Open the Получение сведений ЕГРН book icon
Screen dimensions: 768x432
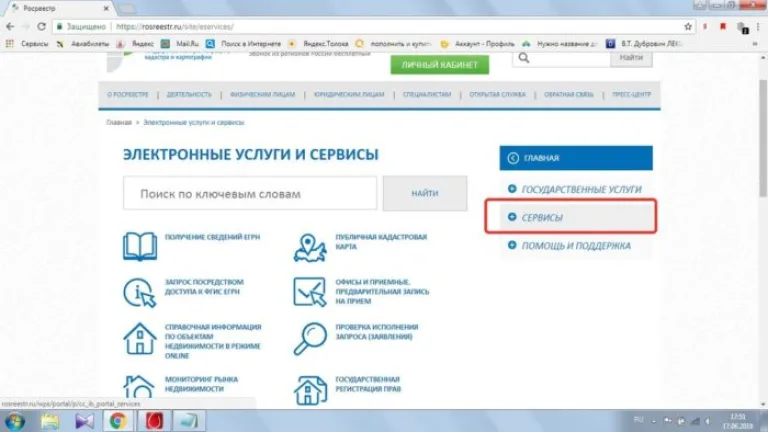(x=140, y=246)
